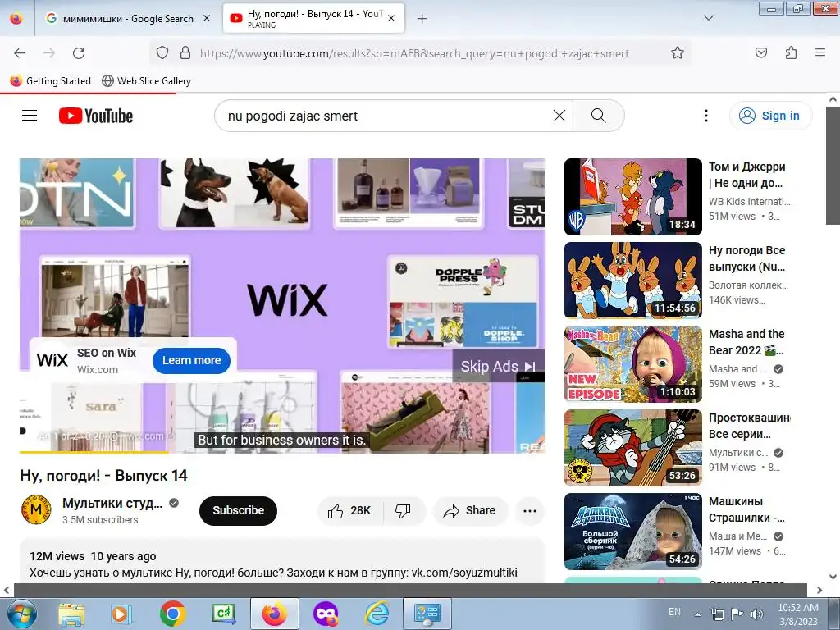Submit search with magnifier button
This screenshot has width=840, height=630.
pyautogui.click(x=598, y=116)
